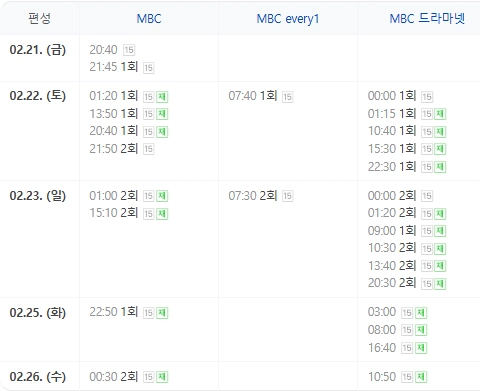Click the 드라마넷 10:40 1회 entry
Viewport: 480px width, 391px height.
click(392, 131)
